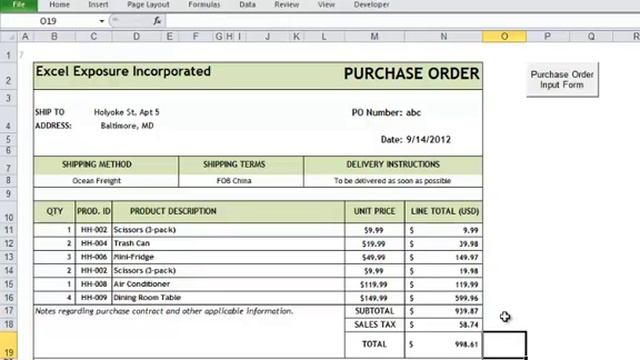Select column Q header

(591, 37)
